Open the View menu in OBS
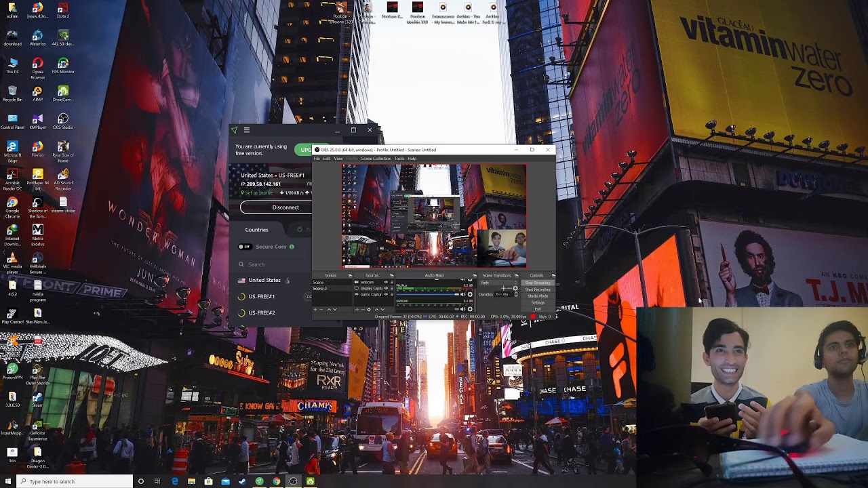The height and width of the screenshot is (488, 868). 338,159
